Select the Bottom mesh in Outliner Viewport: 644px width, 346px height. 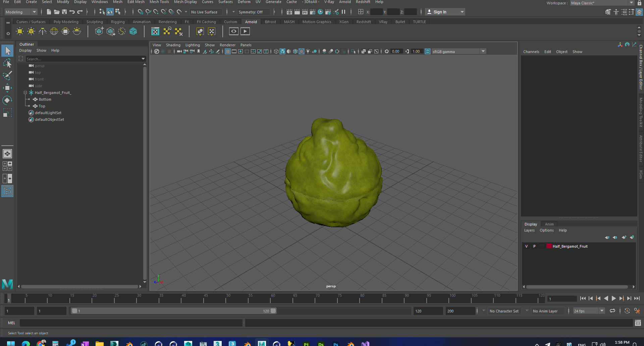(x=45, y=99)
